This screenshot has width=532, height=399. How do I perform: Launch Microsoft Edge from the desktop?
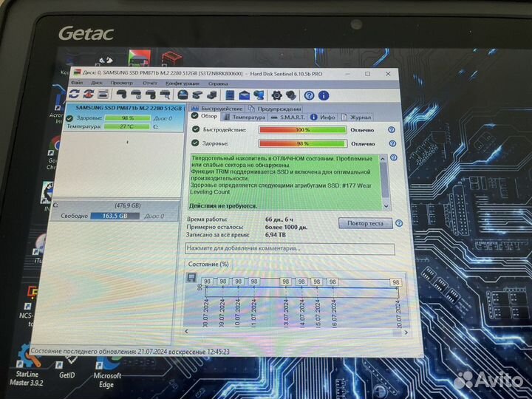point(107,372)
